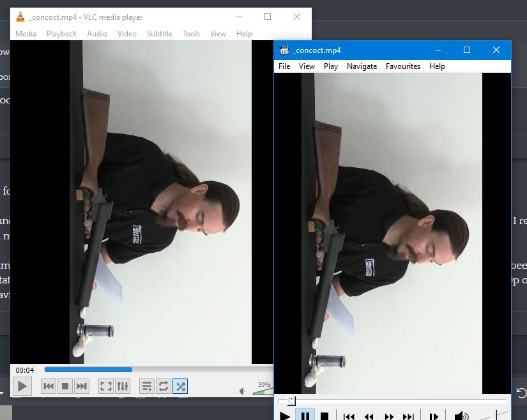Stop playback in VLC

[65, 386]
